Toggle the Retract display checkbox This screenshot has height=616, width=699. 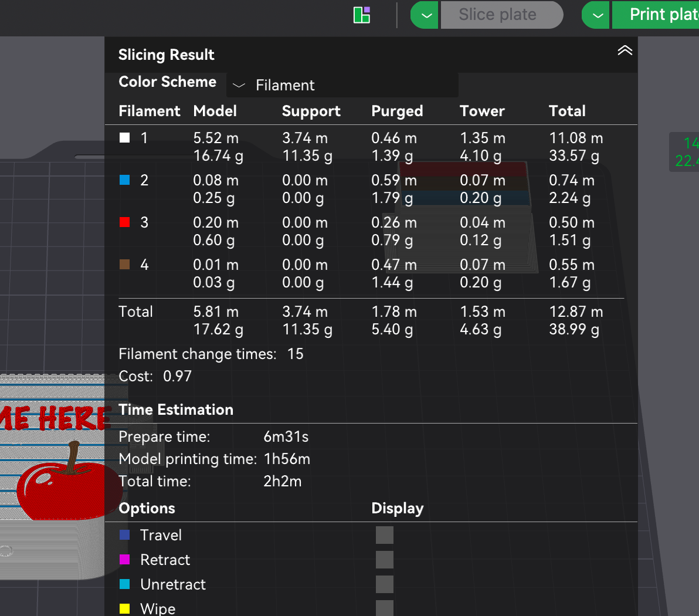384,559
